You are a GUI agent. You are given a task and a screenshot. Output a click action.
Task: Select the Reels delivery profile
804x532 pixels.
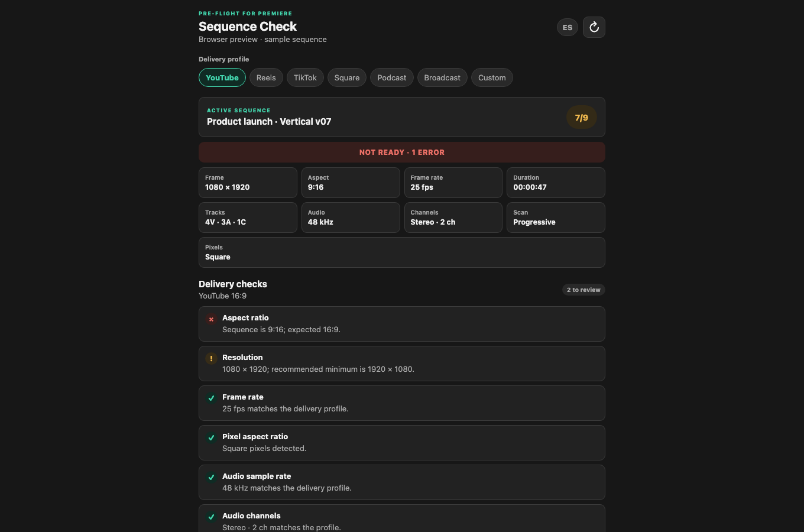point(266,77)
